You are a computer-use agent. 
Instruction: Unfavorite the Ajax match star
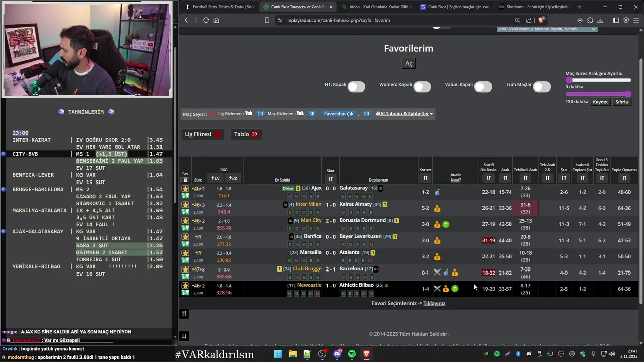tap(185, 189)
